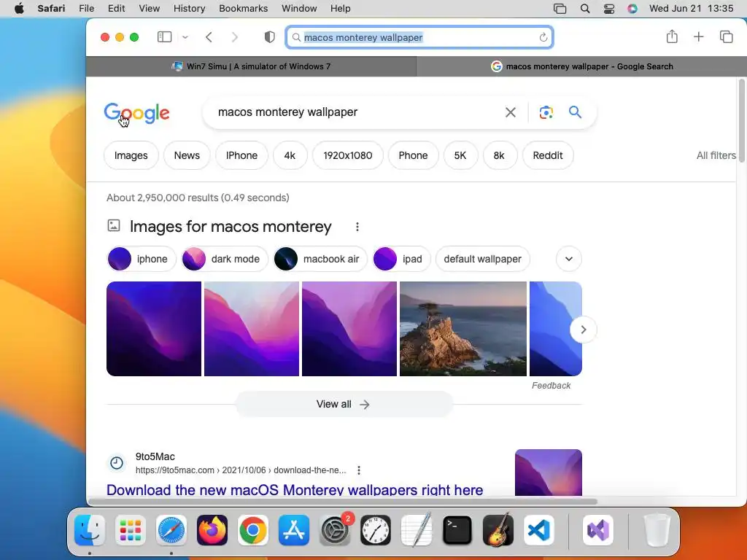Viewport: 747px width, 560px height.
Task: Click the Feedback link
Action: click(x=551, y=385)
